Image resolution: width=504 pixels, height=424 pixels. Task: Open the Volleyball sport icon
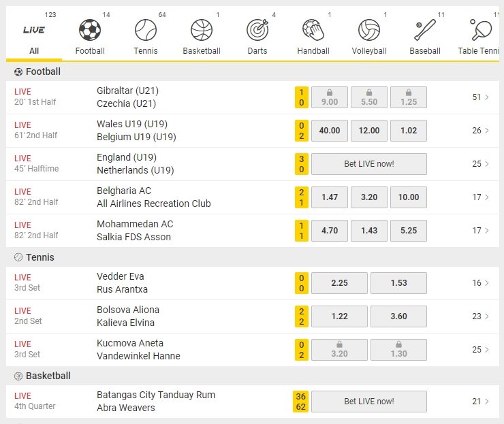point(369,30)
